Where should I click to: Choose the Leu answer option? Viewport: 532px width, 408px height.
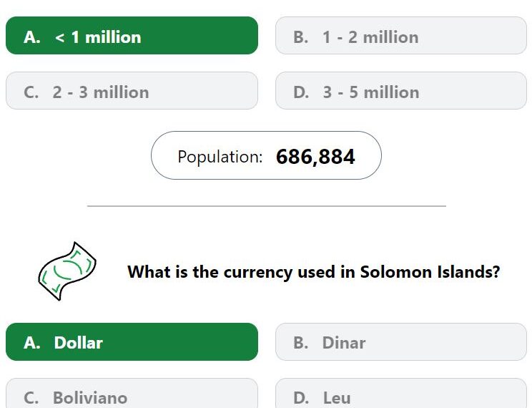[401, 394]
